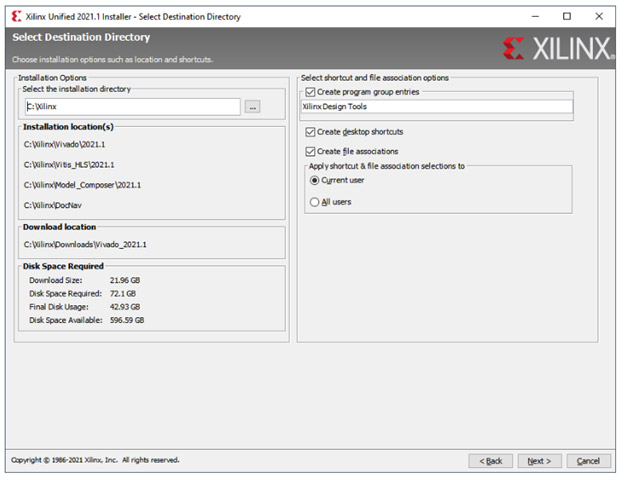Click the Disk Space Required value 72.1 GB
The height and width of the screenshot is (480, 624).
pos(123,294)
